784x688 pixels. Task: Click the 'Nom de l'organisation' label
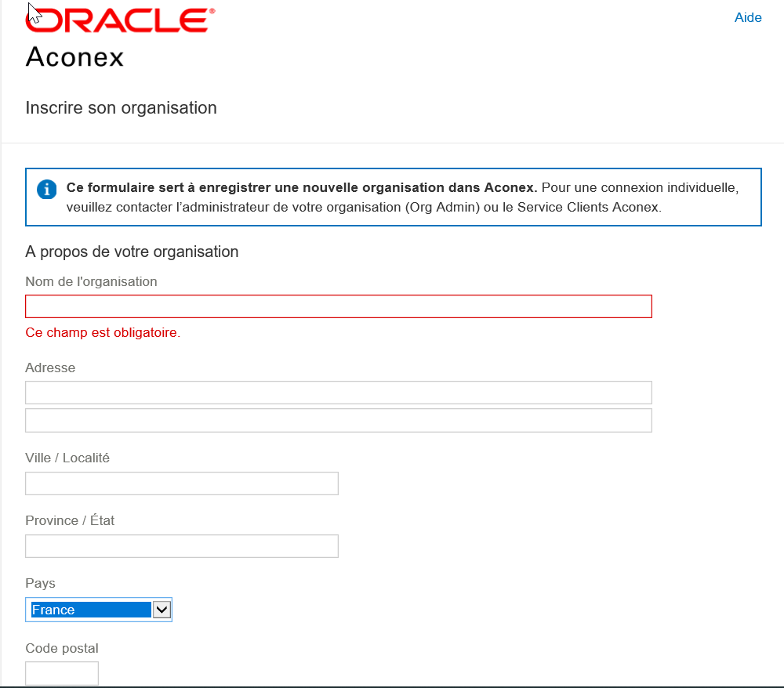(91, 282)
